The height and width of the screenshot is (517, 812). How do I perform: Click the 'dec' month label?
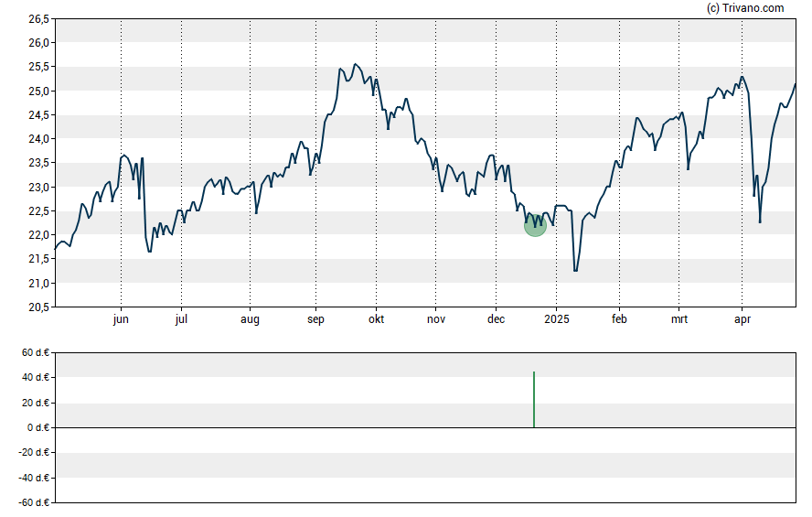[x=496, y=319]
